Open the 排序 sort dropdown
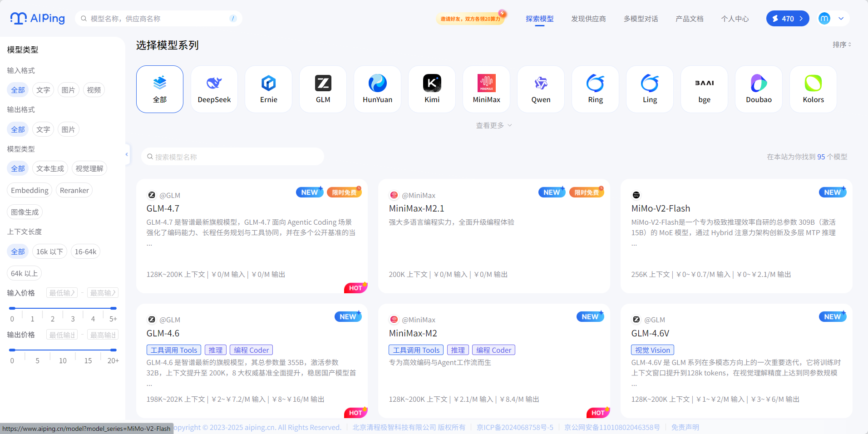This screenshot has height=434, width=868. coord(841,44)
